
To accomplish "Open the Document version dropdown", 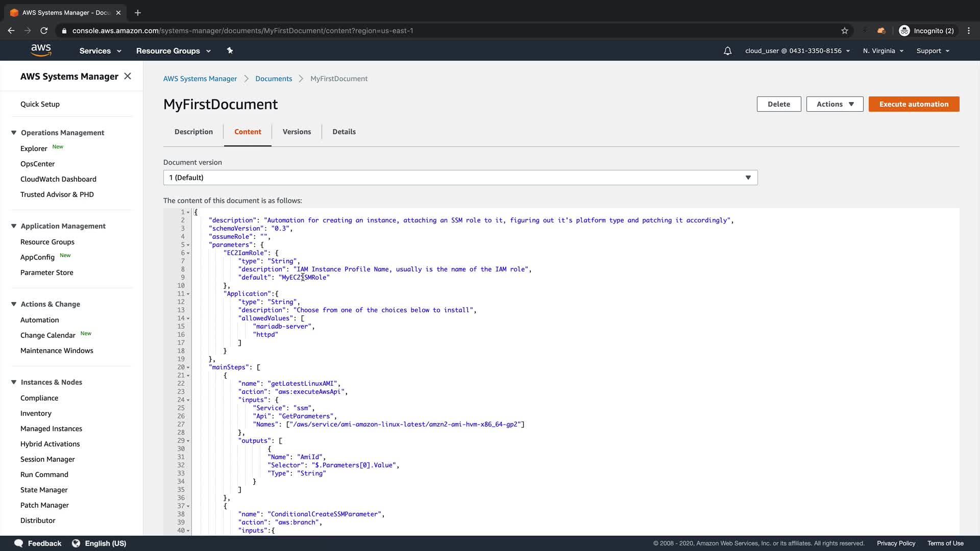I will [x=460, y=178].
